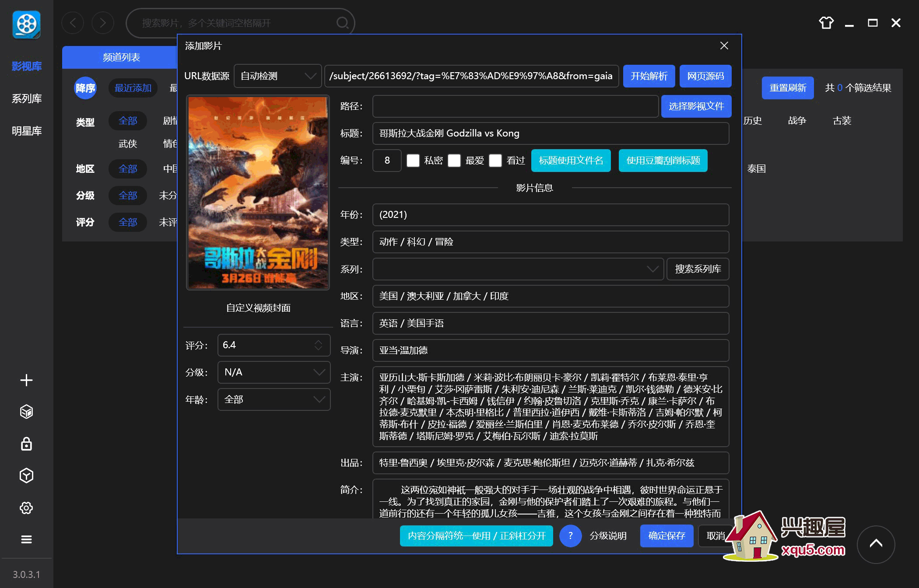Viewport: 919px width, 588px height.
Task: Open 明星库 in sidebar
Action: point(27,131)
